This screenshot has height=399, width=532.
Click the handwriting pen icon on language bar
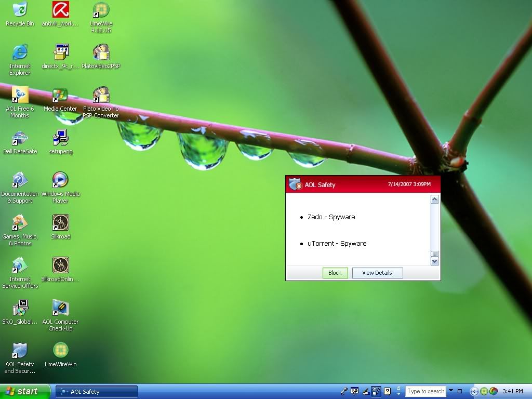click(x=366, y=392)
